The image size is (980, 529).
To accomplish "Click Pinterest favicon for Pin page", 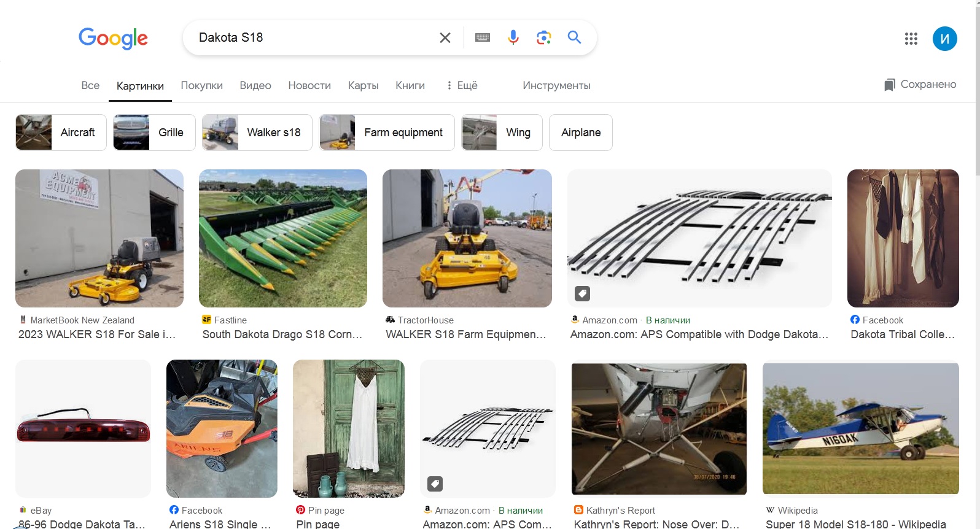I will pyautogui.click(x=300, y=510).
